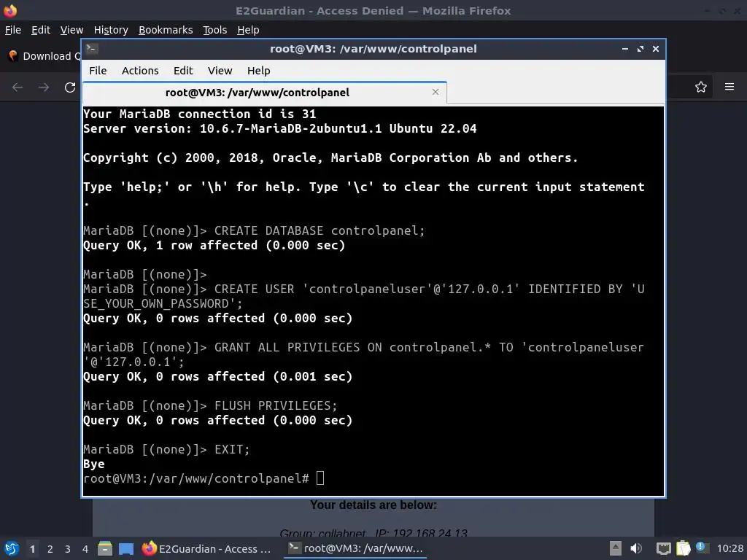The image size is (747, 560).
Task: Click the Firefox logo in the title bar
Action: pyautogui.click(x=10, y=10)
